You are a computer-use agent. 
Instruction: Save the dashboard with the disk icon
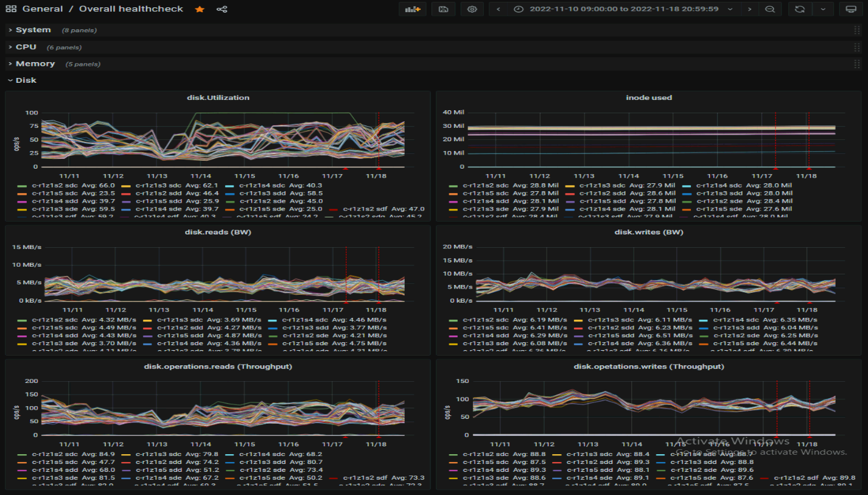point(443,9)
